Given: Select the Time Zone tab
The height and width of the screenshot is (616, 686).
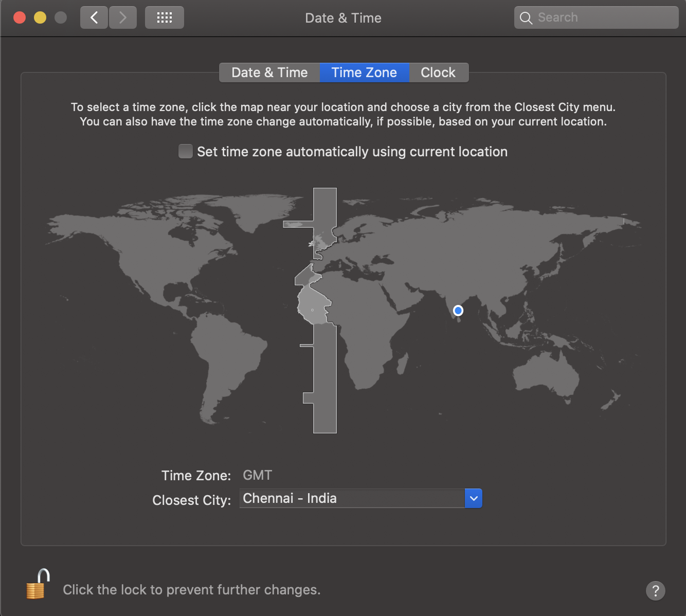Looking at the screenshot, I should click(364, 73).
